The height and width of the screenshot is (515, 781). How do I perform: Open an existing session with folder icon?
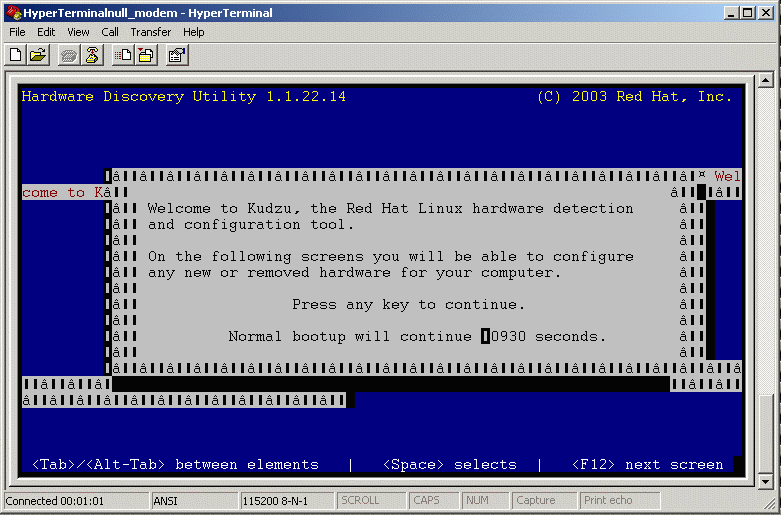pos(38,55)
